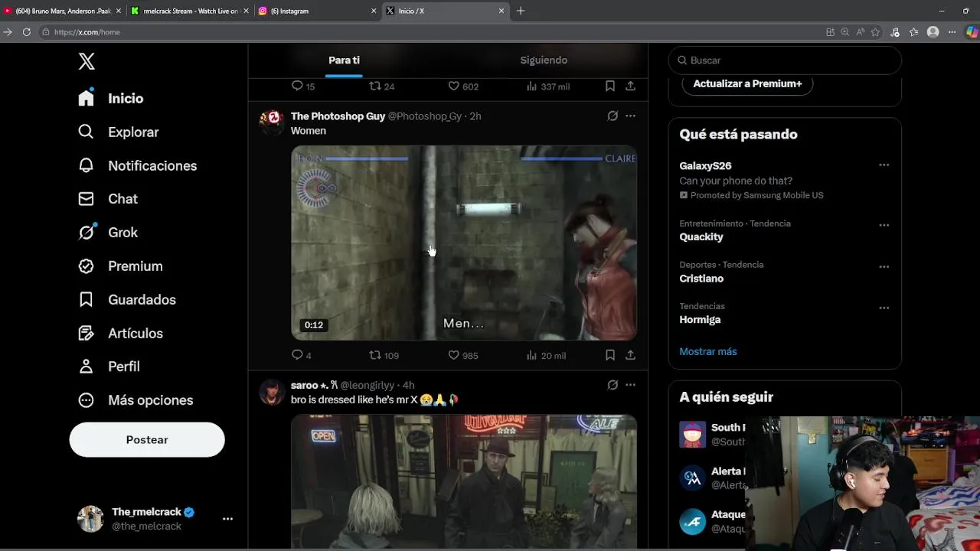Open The Photoshop Guy profile name
Viewport: 980px width, 551px height.
[338, 116]
